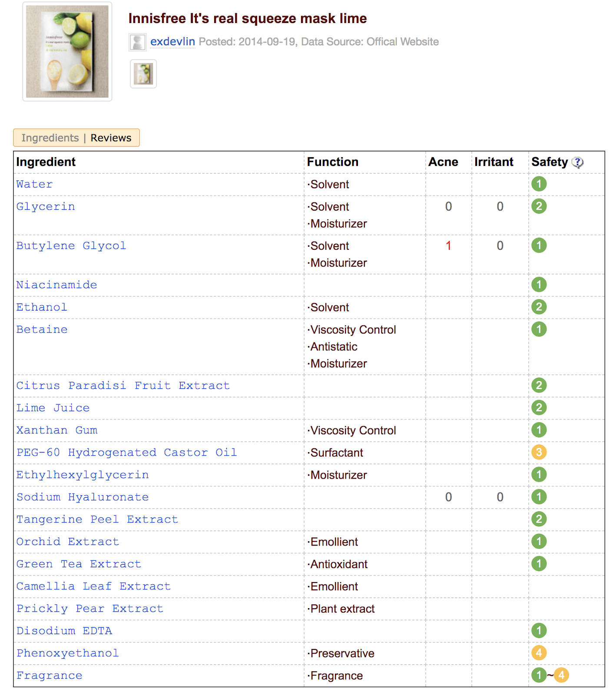Click the red acne rating 1 for Butylene Glycol

point(448,245)
